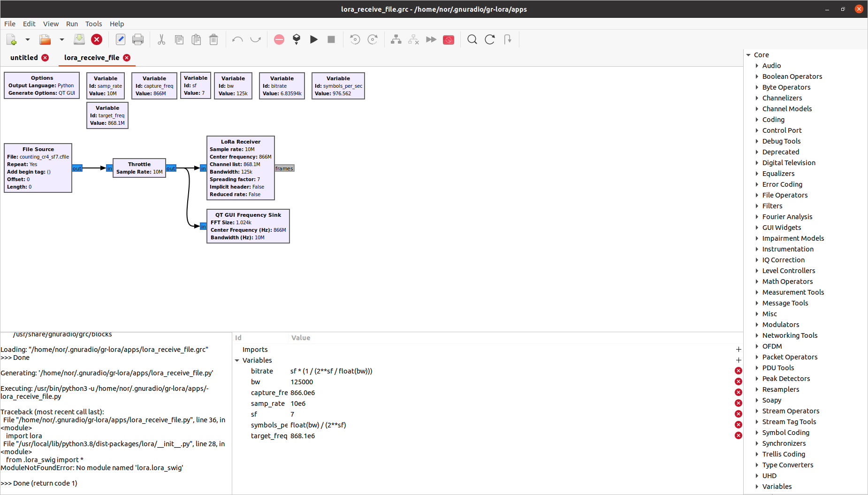The height and width of the screenshot is (495, 868).
Task: Switch to the untitled tab
Action: (24, 57)
